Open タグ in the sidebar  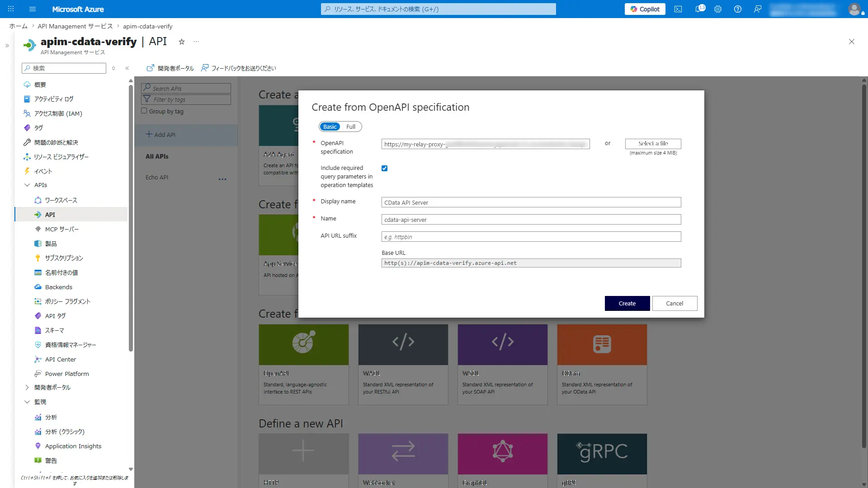38,128
